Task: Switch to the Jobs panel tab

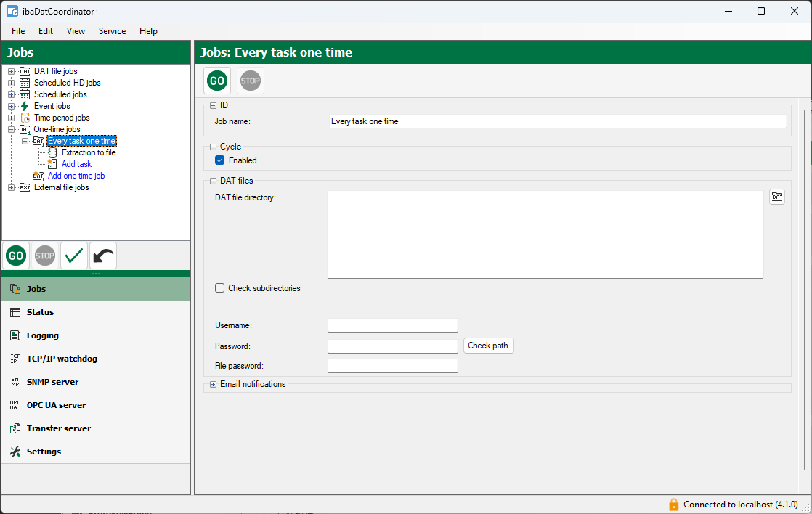Action: click(96, 289)
